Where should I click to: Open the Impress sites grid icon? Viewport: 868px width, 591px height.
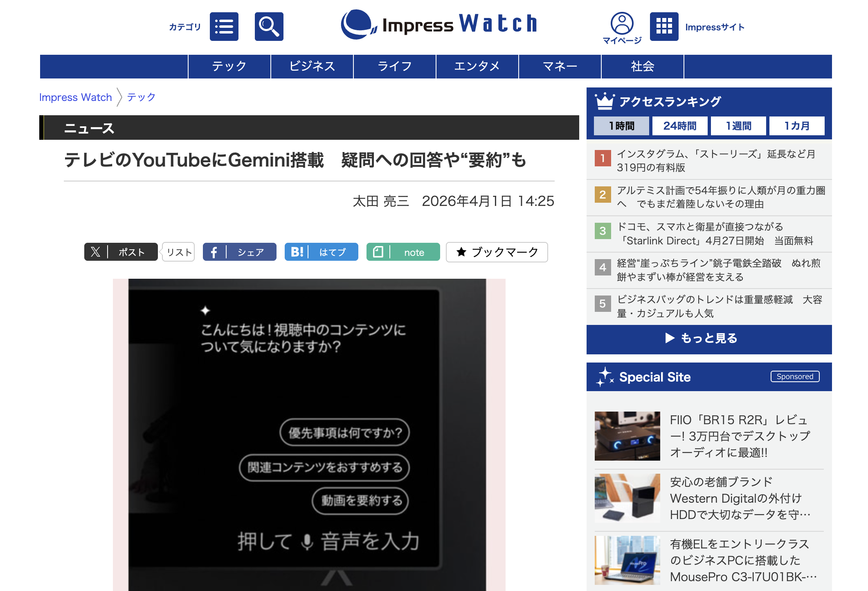664,27
